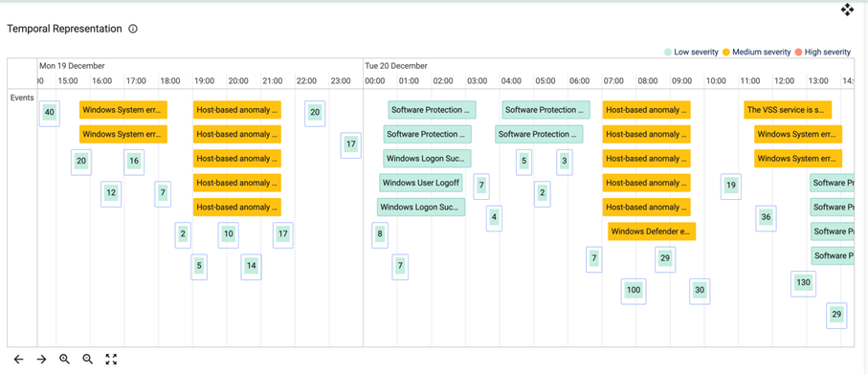Click the Mon 19 December date label
The width and height of the screenshot is (868, 374).
click(x=72, y=66)
